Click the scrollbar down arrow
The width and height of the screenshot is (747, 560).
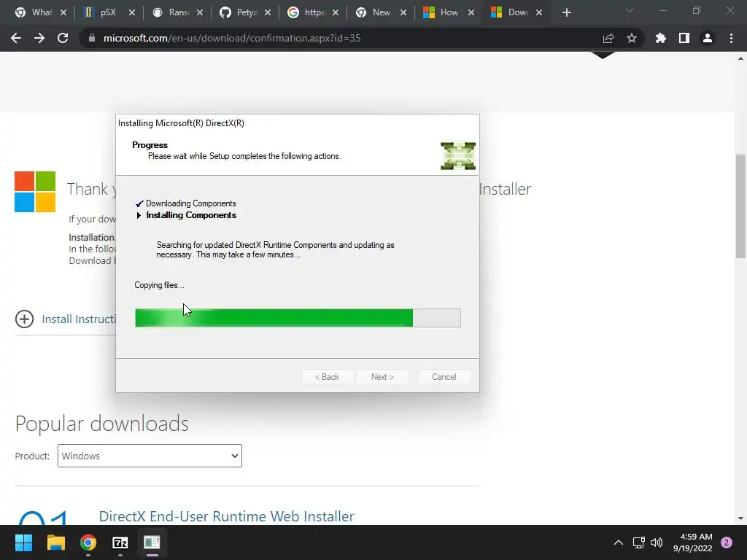pos(740,518)
